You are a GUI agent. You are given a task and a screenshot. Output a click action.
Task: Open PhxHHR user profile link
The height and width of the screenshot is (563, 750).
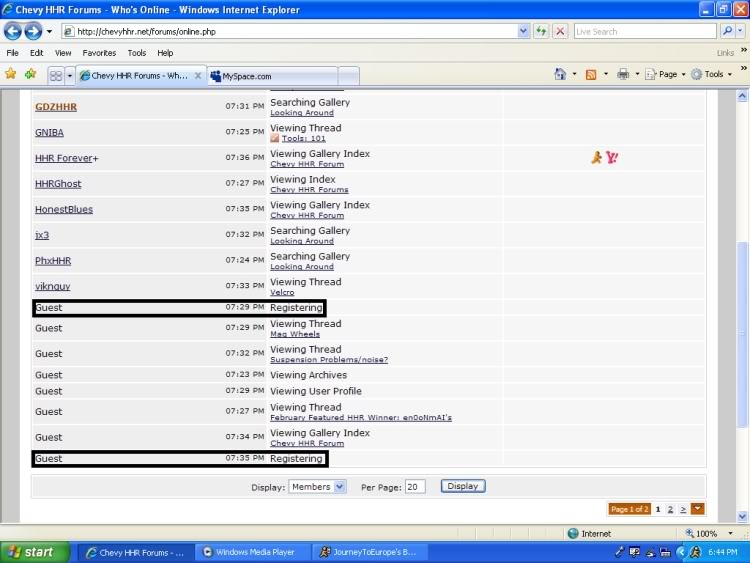pyautogui.click(x=53, y=261)
